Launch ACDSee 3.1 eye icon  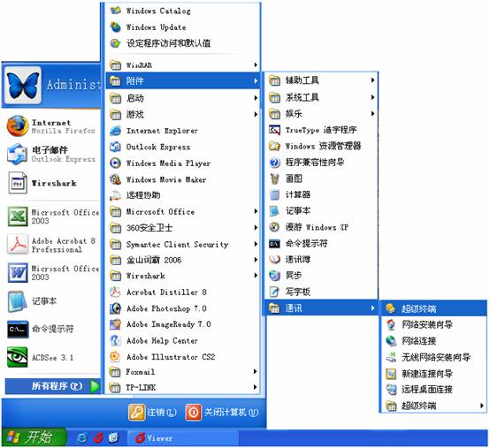[x=17, y=358]
